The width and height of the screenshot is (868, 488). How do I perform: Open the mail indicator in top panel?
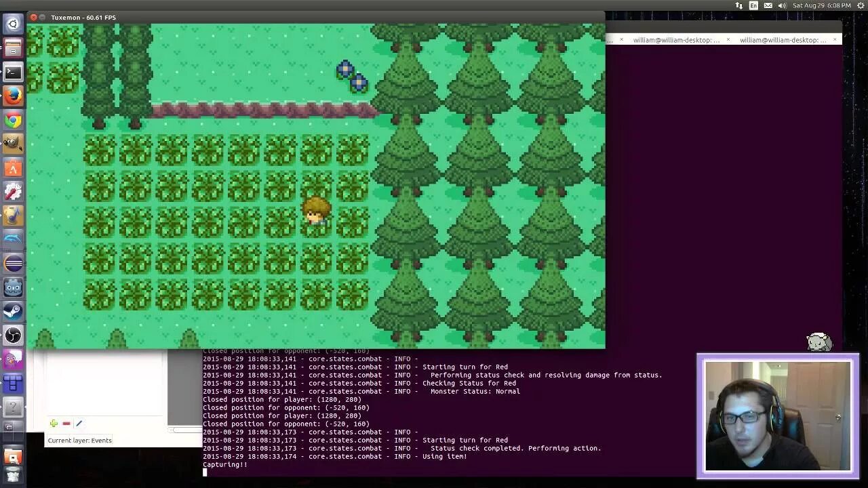(768, 5)
